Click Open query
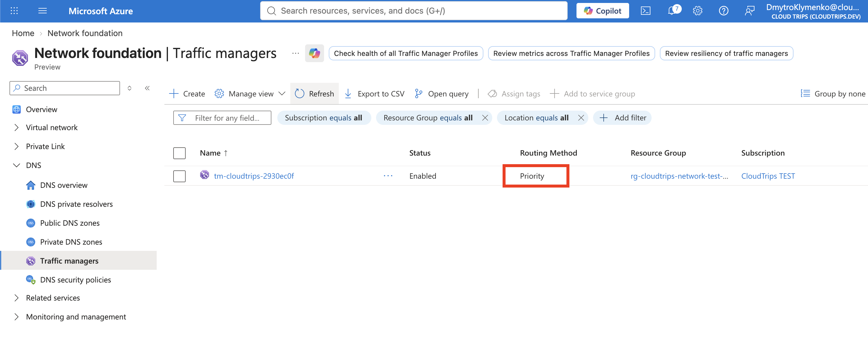The width and height of the screenshot is (868, 339). [441, 94]
